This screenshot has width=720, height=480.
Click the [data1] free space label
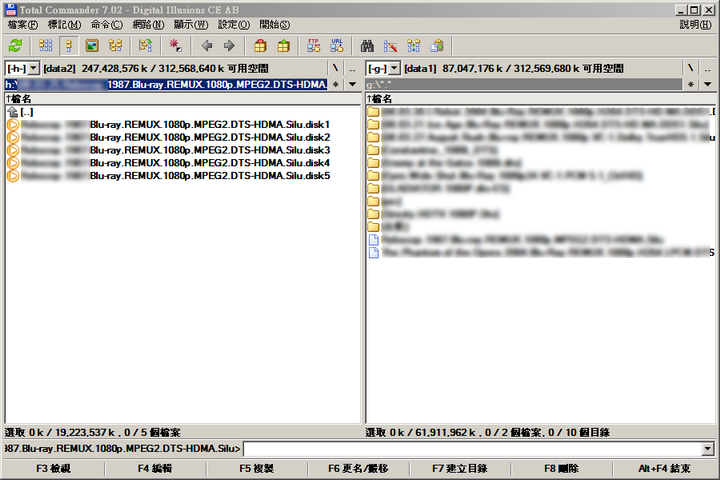pyautogui.click(x=514, y=68)
